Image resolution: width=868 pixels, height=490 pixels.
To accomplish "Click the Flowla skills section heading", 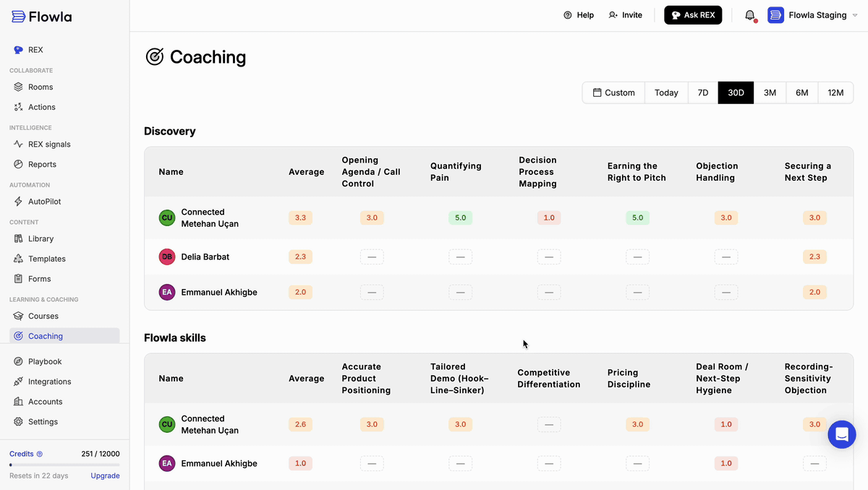I will [x=175, y=338].
